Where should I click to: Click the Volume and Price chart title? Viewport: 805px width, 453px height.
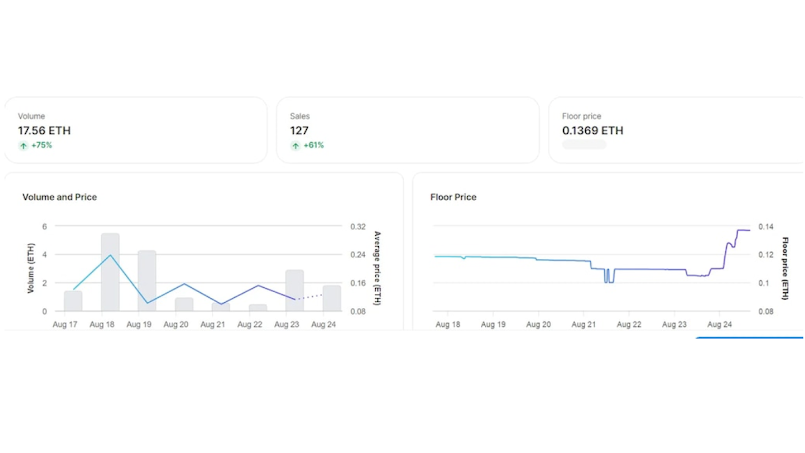(x=60, y=197)
